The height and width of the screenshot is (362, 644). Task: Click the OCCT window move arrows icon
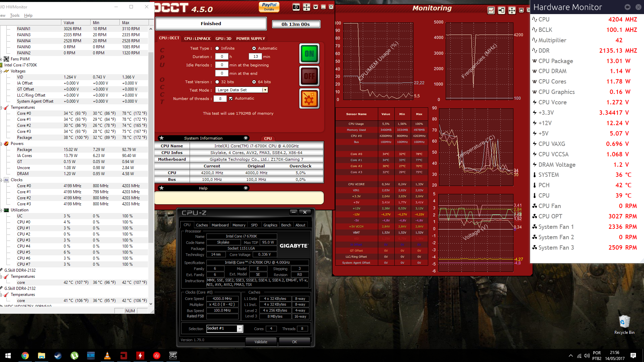tap(306, 7)
